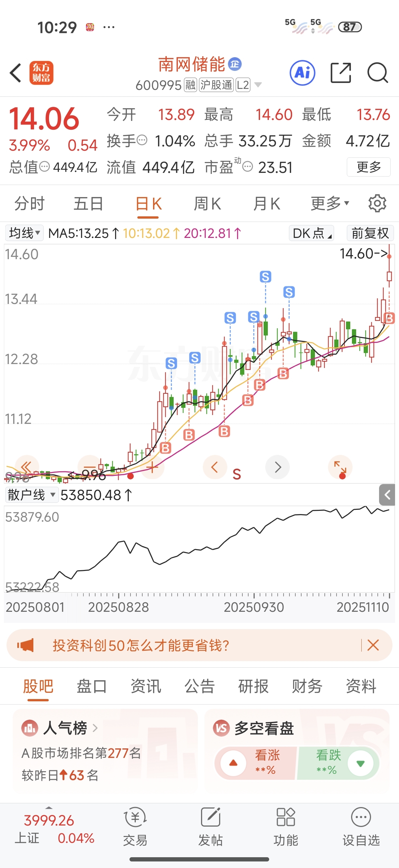Screen dimensions: 399x868
Task: Zoom out chart with minus icon
Action: [x=90, y=467]
